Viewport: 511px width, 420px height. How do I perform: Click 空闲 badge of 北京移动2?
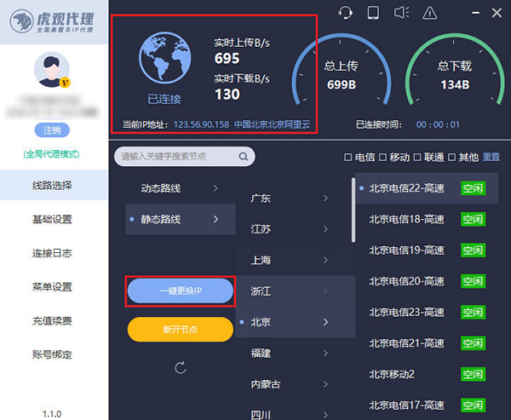click(x=473, y=374)
